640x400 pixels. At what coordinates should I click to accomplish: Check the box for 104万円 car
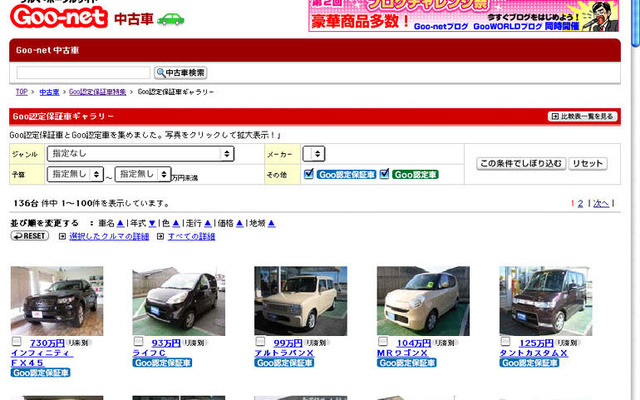click(x=382, y=341)
